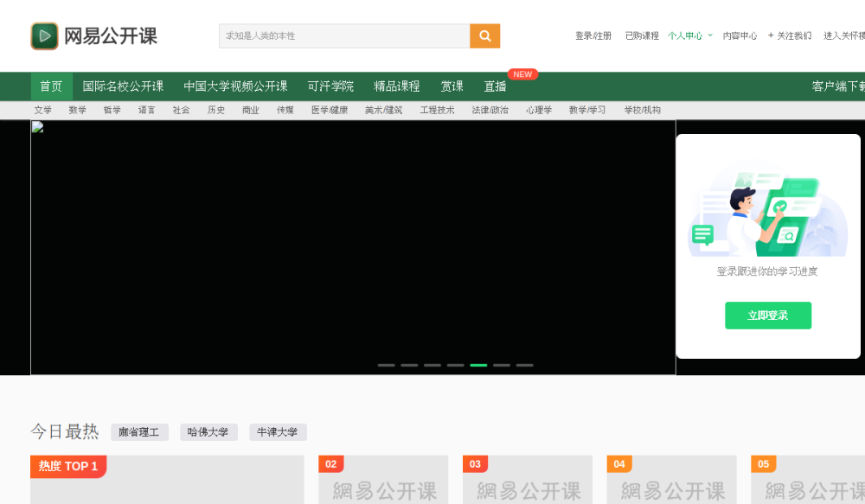Image resolution: width=865 pixels, height=504 pixels.
Task: Jump to the first carousel slide indicator
Action: tap(386, 365)
